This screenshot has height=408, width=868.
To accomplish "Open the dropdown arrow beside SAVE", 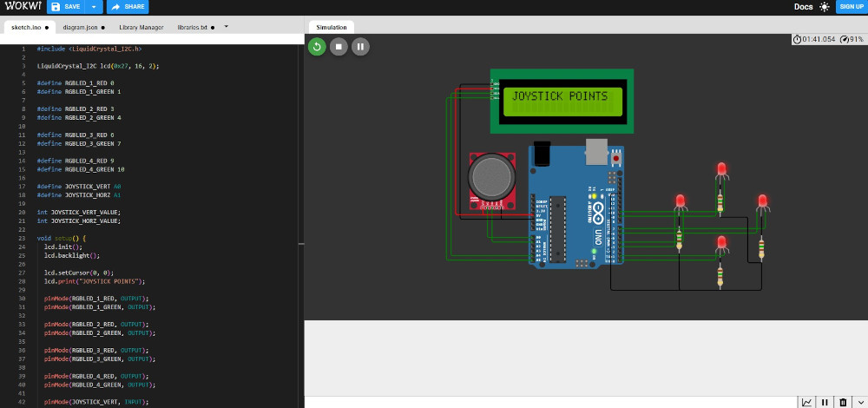I will [x=95, y=7].
